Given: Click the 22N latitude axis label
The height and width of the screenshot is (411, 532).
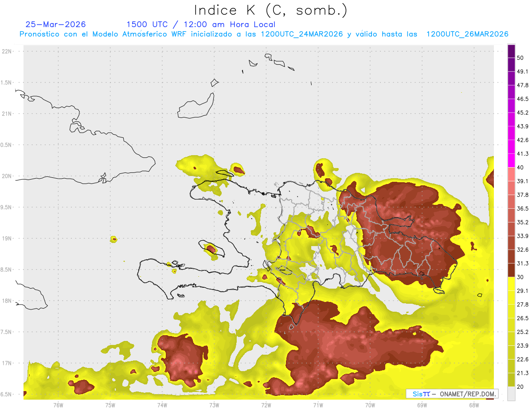Looking at the screenshot, I should tap(7, 51).
